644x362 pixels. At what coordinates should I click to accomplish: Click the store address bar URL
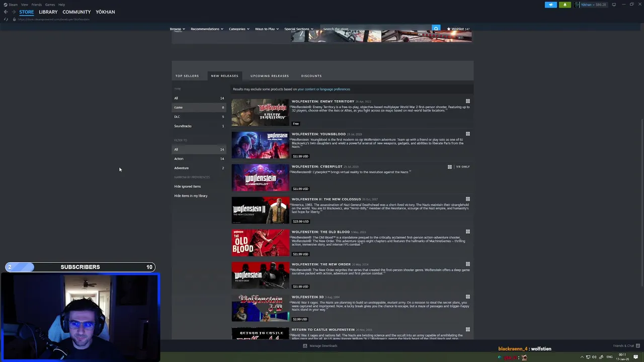pyautogui.click(x=53, y=19)
